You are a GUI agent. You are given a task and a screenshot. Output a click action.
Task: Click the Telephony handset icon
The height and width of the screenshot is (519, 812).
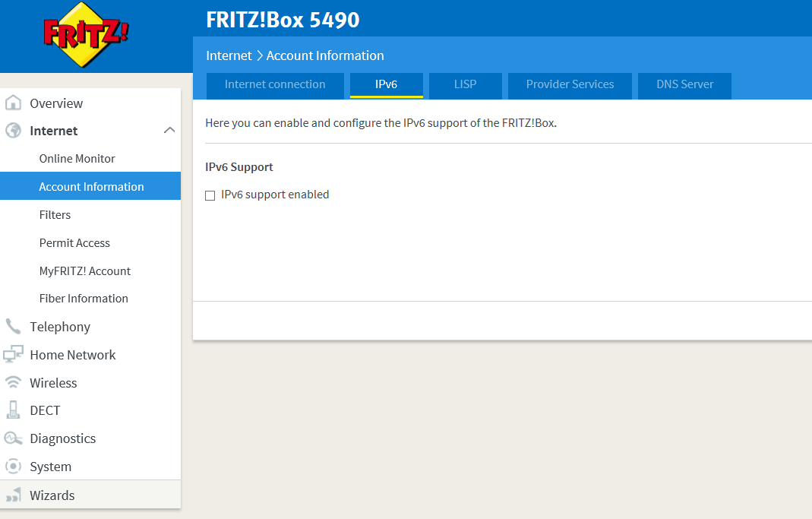coord(13,326)
